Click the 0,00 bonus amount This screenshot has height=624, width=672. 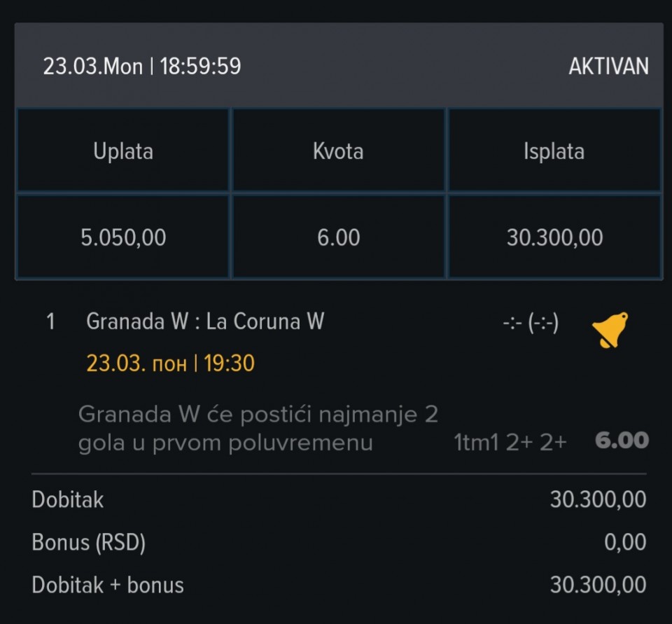[x=624, y=543]
